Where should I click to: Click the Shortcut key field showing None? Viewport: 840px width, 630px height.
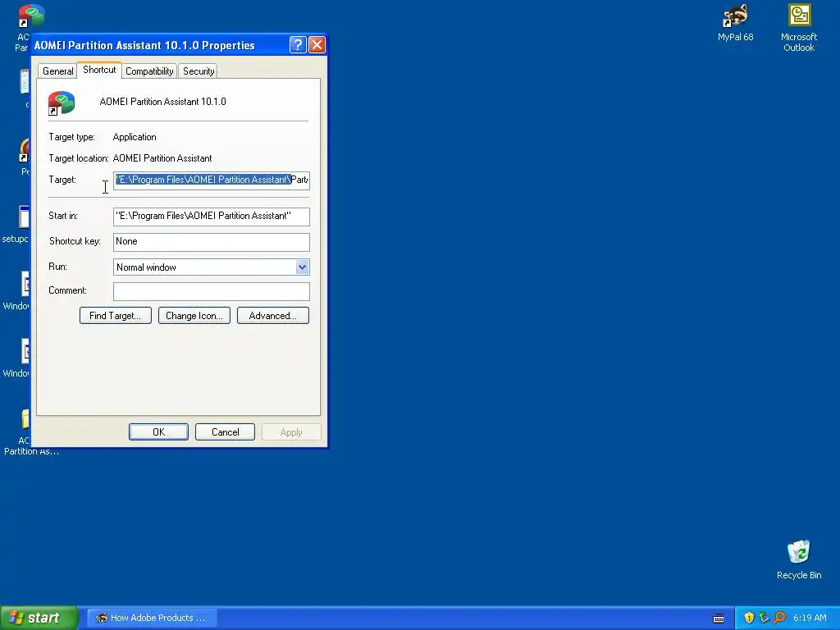point(211,242)
